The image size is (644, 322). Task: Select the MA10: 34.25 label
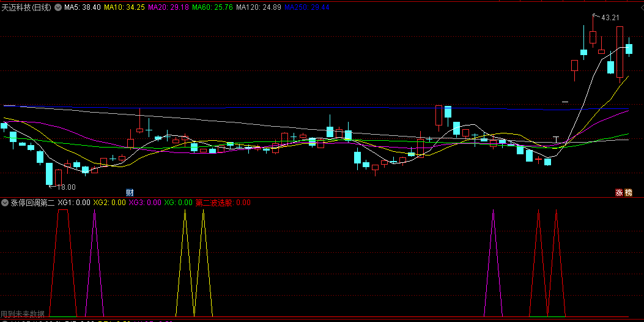(x=124, y=7)
